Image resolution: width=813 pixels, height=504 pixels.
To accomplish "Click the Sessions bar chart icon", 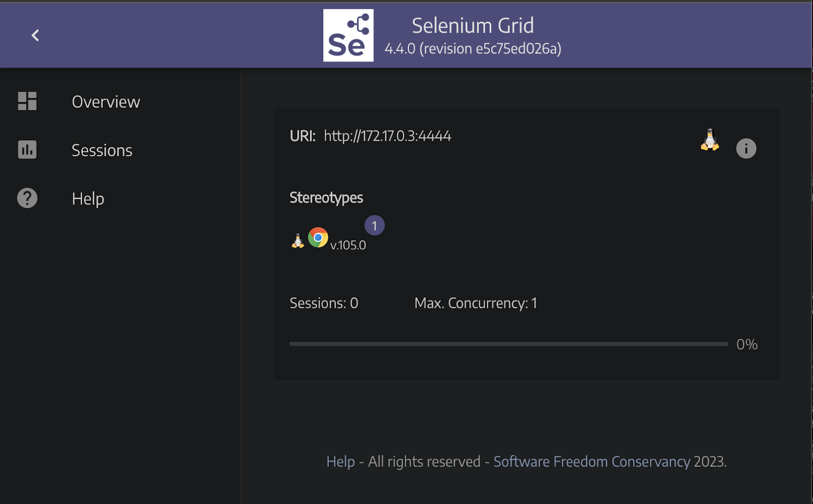I will click(x=27, y=149).
